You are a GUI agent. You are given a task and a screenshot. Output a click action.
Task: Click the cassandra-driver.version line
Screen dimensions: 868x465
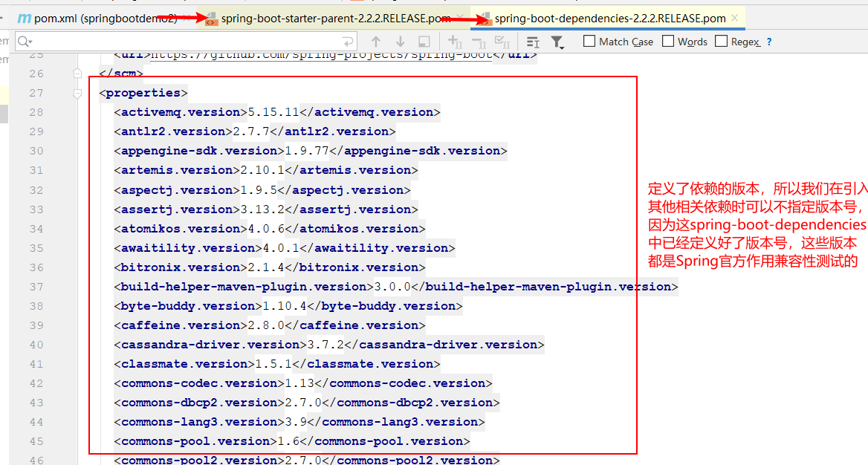[328, 345]
